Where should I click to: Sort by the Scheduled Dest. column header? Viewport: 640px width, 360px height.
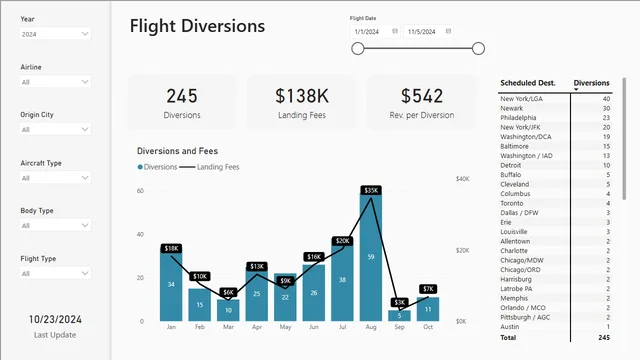tap(528, 83)
